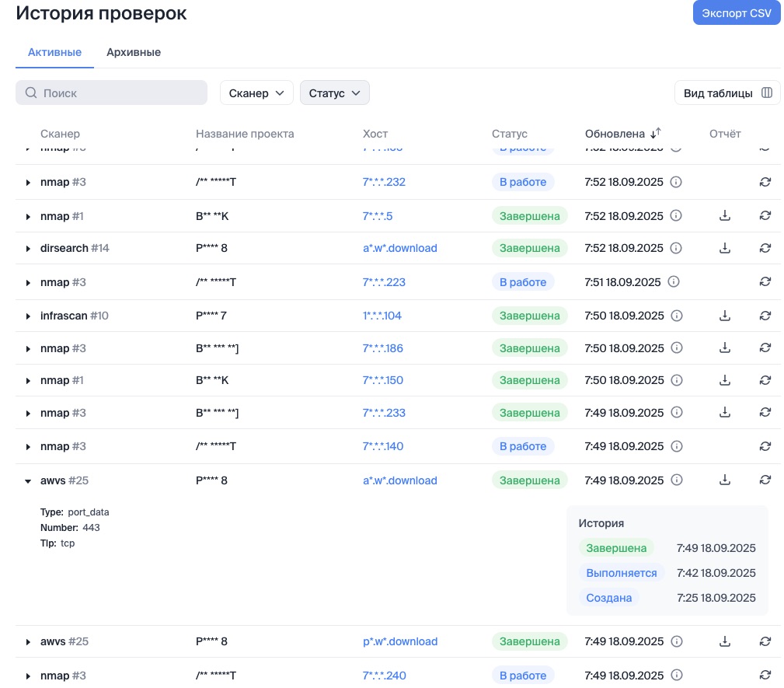The width and height of the screenshot is (784, 688).
Task: Expand the infrascan #10 row details
Action: [x=29, y=316]
